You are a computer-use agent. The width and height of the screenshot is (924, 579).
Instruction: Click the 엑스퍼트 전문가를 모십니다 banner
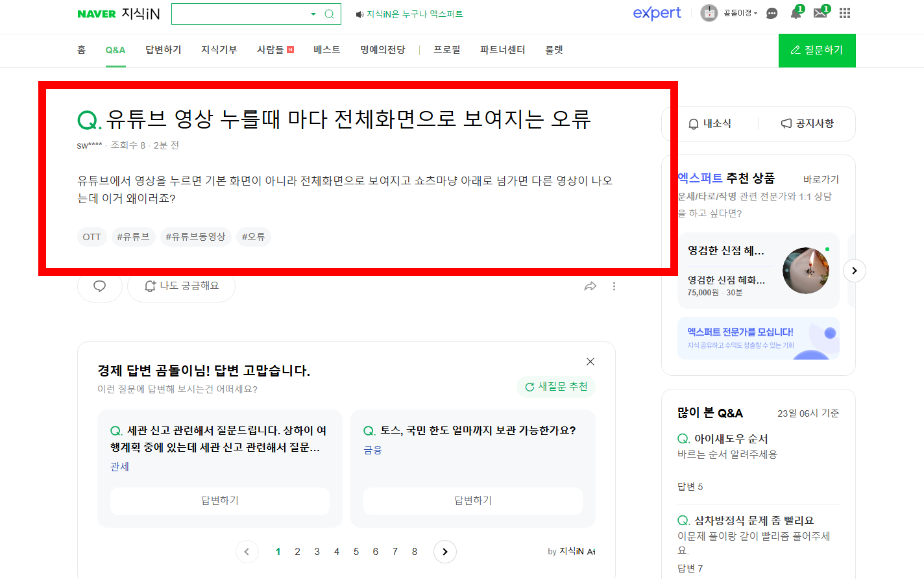click(759, 338)
